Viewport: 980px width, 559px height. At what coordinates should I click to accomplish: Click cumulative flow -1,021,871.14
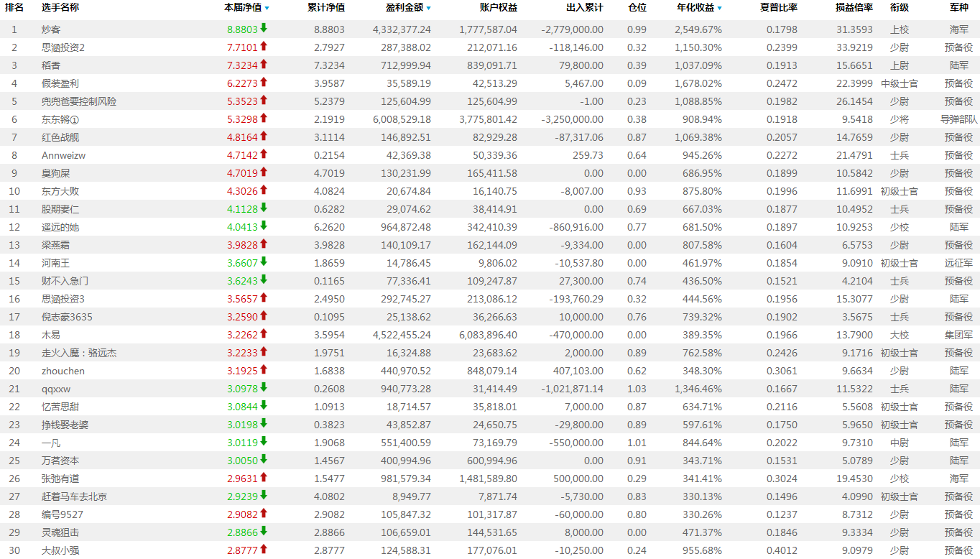(x=573, y=389)
